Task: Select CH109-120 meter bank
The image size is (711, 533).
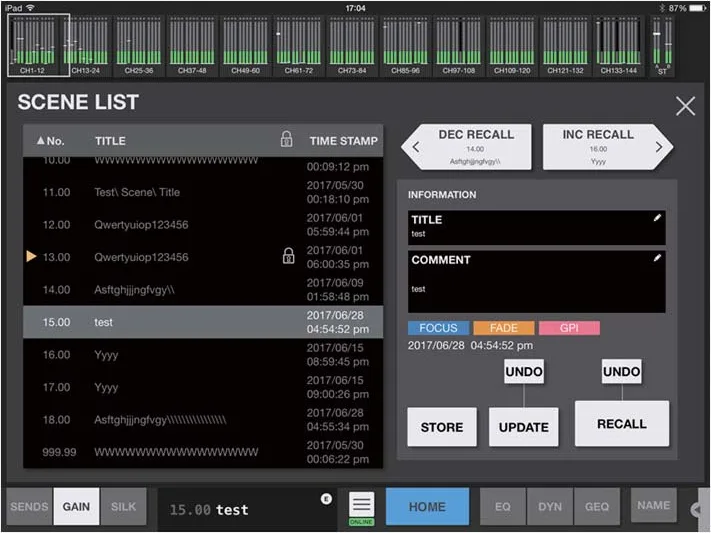Action: (x=512, y=45)
